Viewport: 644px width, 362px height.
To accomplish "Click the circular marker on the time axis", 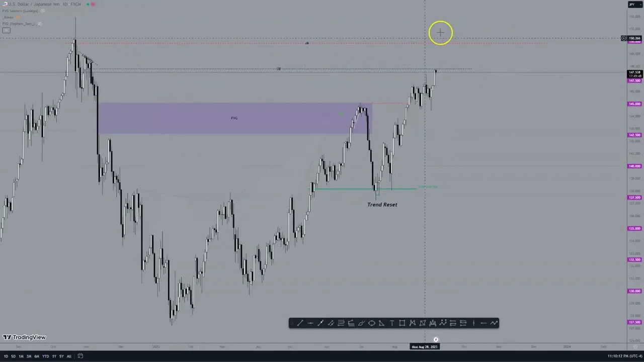I will click(436, 340).
